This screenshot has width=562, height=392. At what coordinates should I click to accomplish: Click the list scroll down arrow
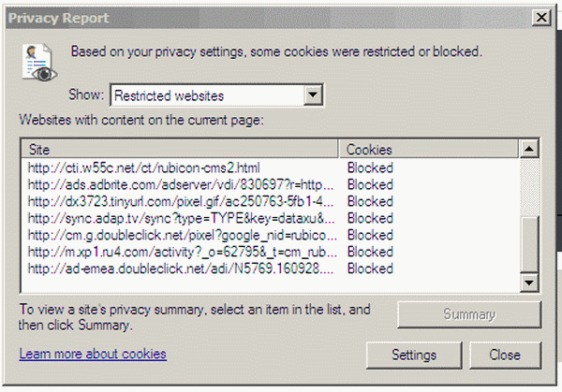pyautogui.click(x=529, y=283)
